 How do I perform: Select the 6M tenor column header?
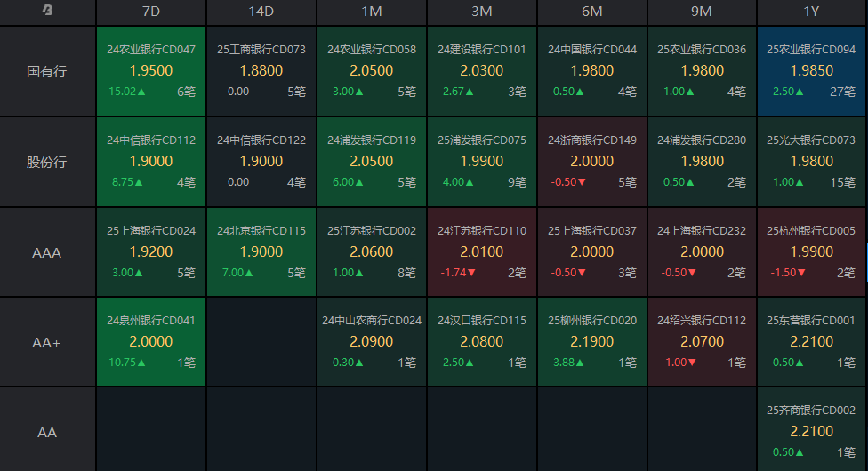pos(591,12)
